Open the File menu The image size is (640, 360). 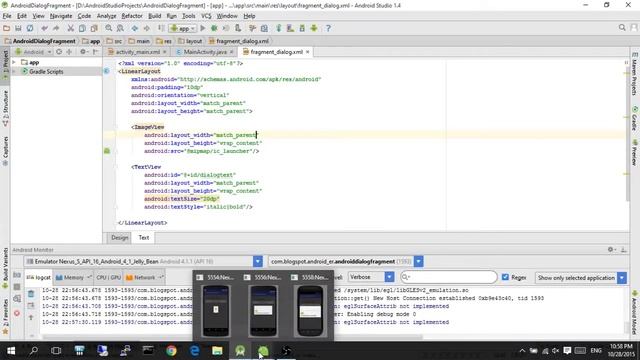coord(7,16)
